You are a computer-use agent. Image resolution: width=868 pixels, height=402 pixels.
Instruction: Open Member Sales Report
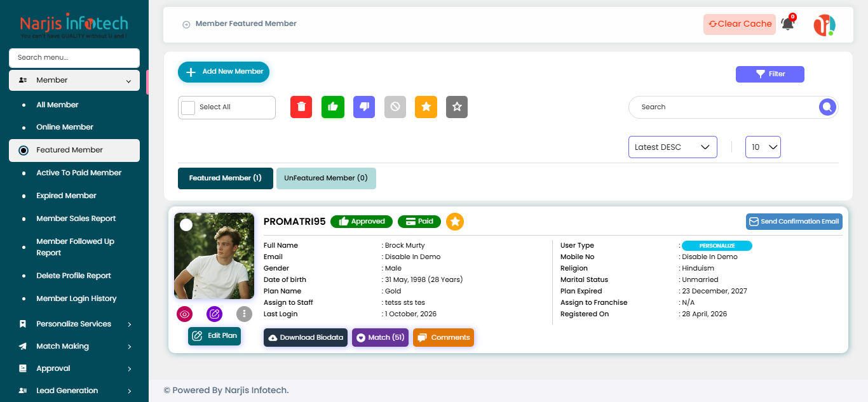pos(76,218)
